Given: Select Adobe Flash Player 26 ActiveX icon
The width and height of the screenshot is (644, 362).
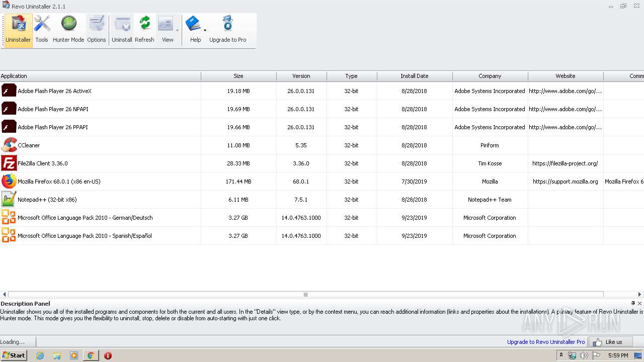Looking at the screenshot, I should (x=9, y=91).
